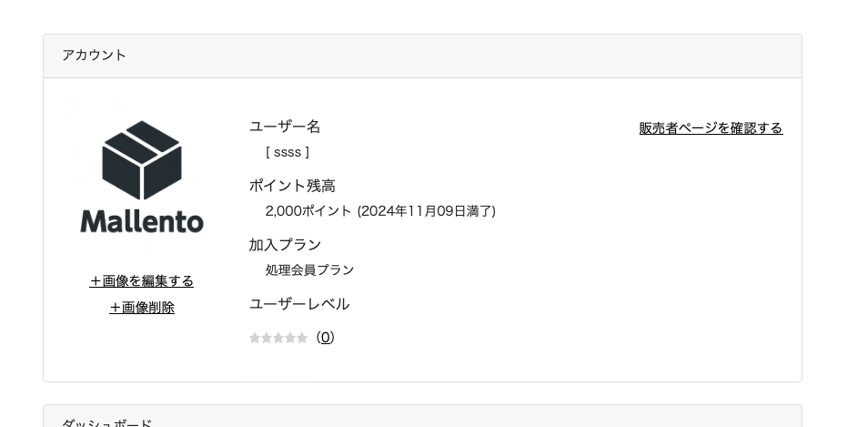This screenshot has width=868, height=427.
Task: Open the 販売者ページを確認する link
Action: coord(711,128)
